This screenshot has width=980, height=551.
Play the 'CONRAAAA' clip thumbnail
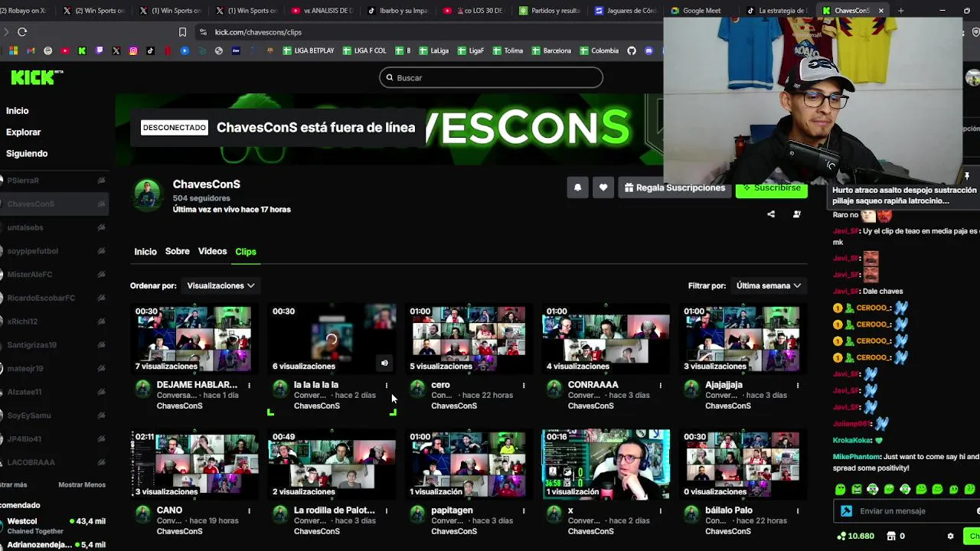[x=606, y=339]
